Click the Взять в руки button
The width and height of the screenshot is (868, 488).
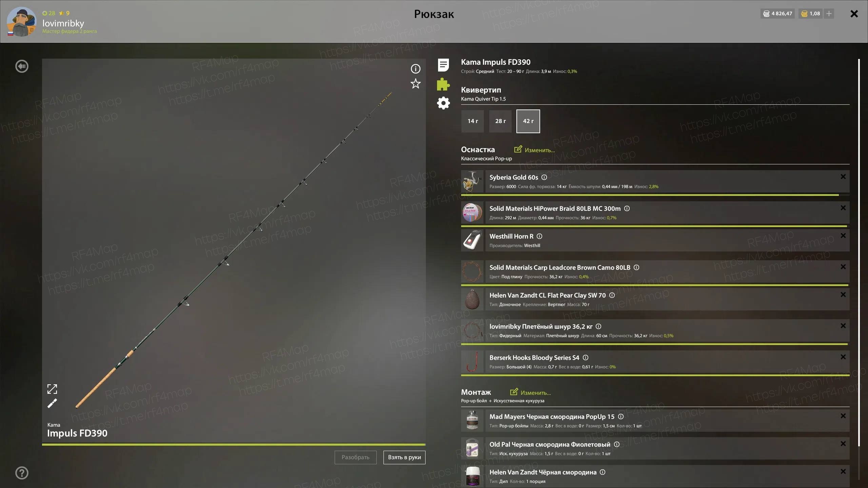point(404,457)
